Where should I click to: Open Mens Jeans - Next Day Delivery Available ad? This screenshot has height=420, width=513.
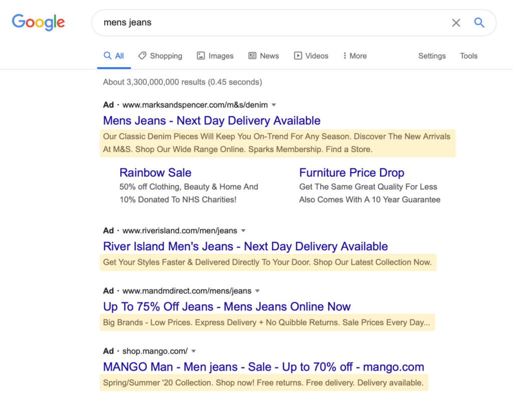pyautogui.click(x=212, y=121)
